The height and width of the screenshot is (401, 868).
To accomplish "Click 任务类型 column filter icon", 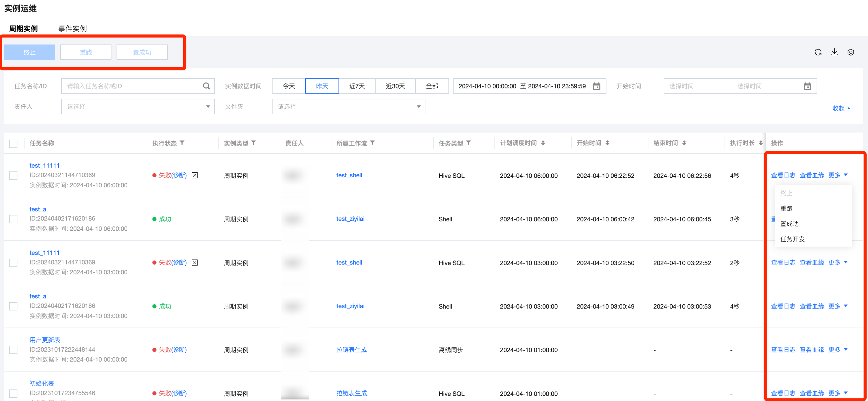I will coord(468,143).
